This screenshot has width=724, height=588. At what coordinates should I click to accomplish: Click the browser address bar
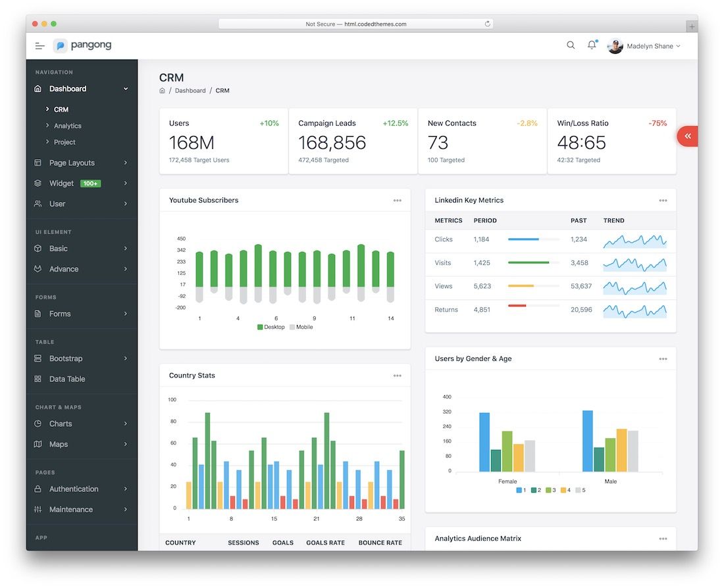355,24
